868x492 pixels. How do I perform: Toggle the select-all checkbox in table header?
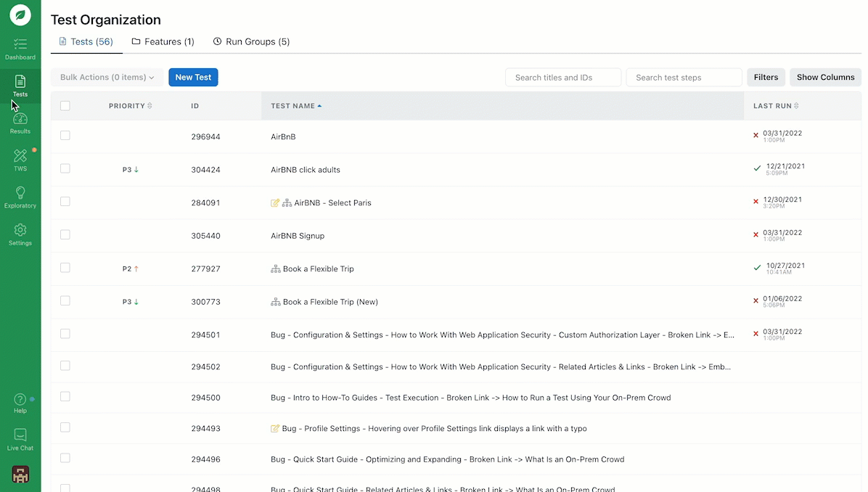pyautogui.click(x=65, y=106)
